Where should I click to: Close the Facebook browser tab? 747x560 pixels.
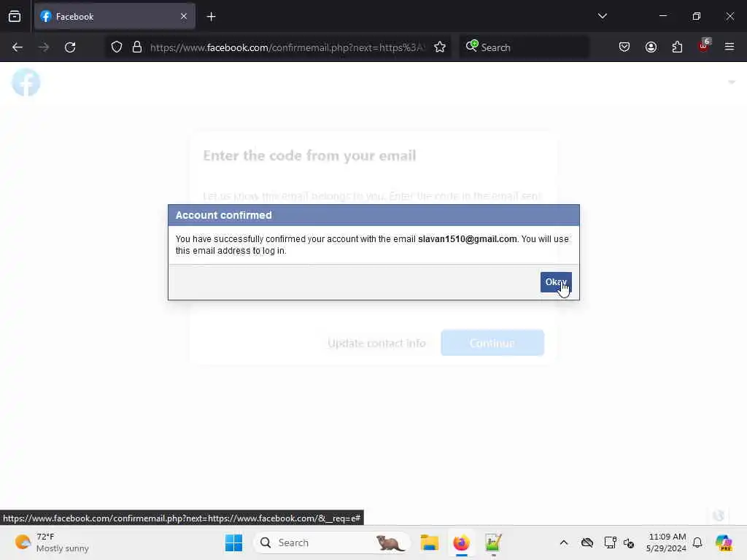click(184, 16)
